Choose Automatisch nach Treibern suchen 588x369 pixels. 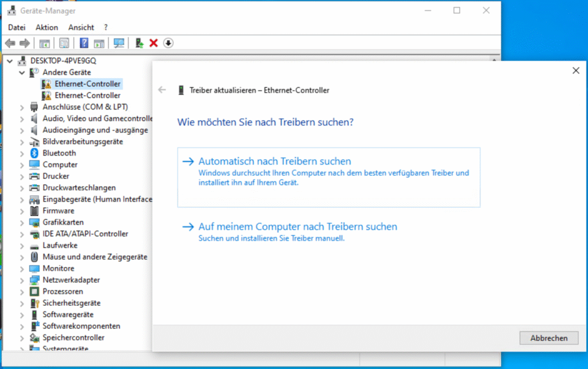(x=274, y=162)
